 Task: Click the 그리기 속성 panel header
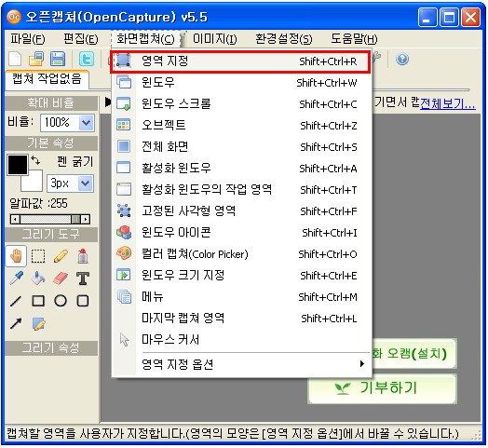click(x=51, y=347)
